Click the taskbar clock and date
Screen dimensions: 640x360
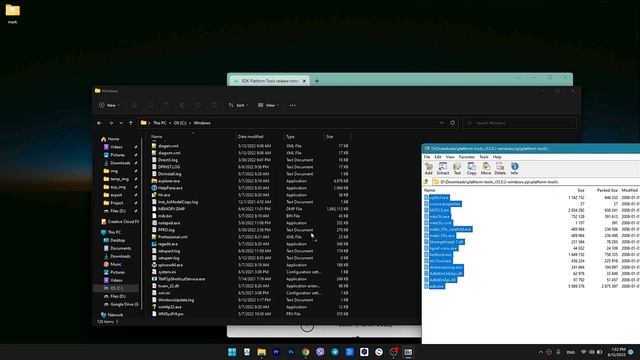click(616, 352)
